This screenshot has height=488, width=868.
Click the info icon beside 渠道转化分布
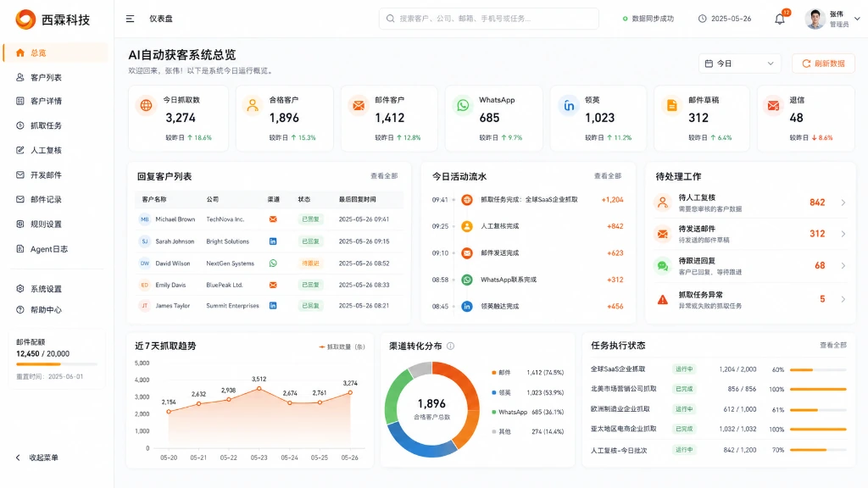(451, 346)
